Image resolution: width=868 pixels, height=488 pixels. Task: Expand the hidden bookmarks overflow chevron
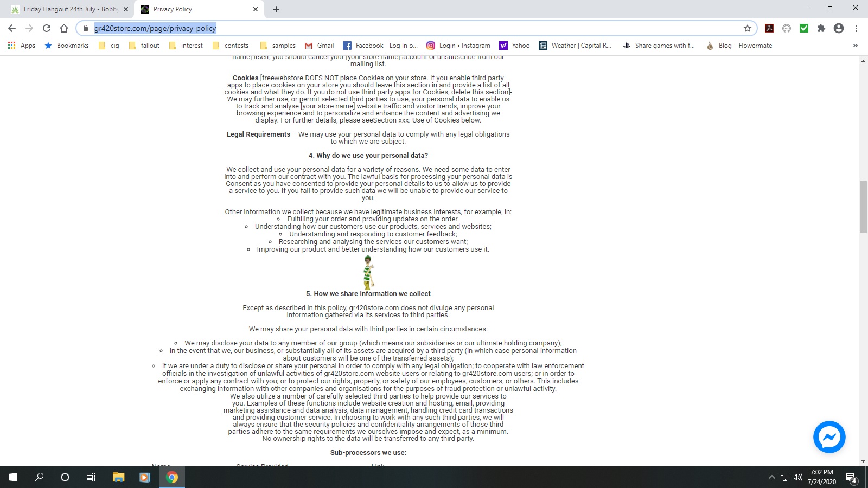coord(856,46)
